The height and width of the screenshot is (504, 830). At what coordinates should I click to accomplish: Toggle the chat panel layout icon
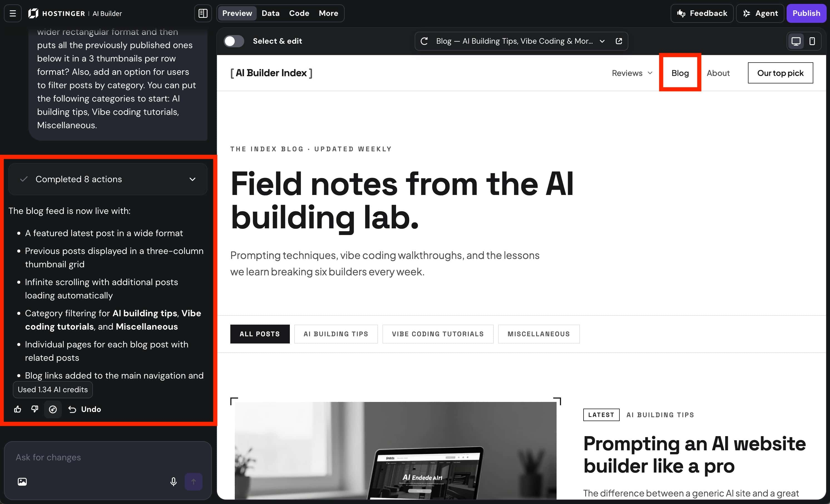coord(203,13)
